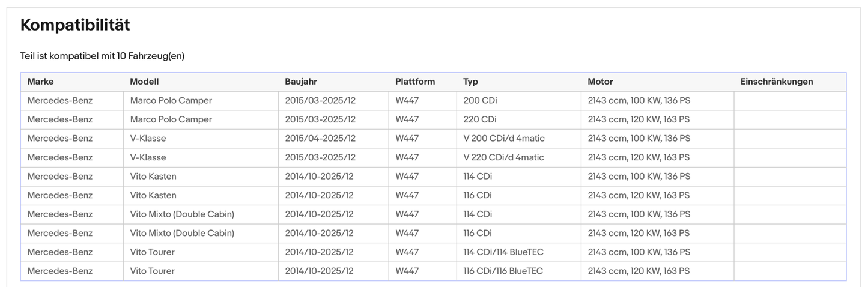This screenshot has width=868, height=287.
Task: Select the Motor column header
Action: click(x=600, y=82)
